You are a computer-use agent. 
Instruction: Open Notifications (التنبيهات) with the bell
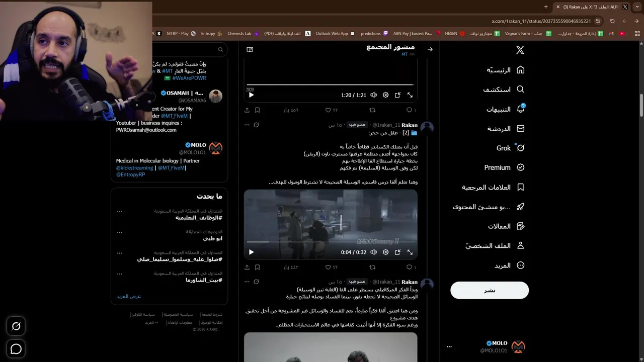(x=505, y=109)
